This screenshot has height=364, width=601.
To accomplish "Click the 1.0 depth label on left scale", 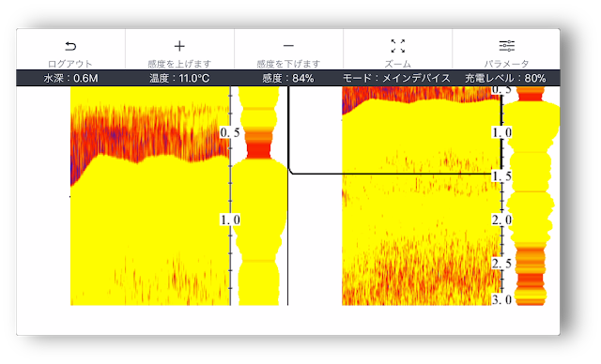I will click(x=230, y=220).
